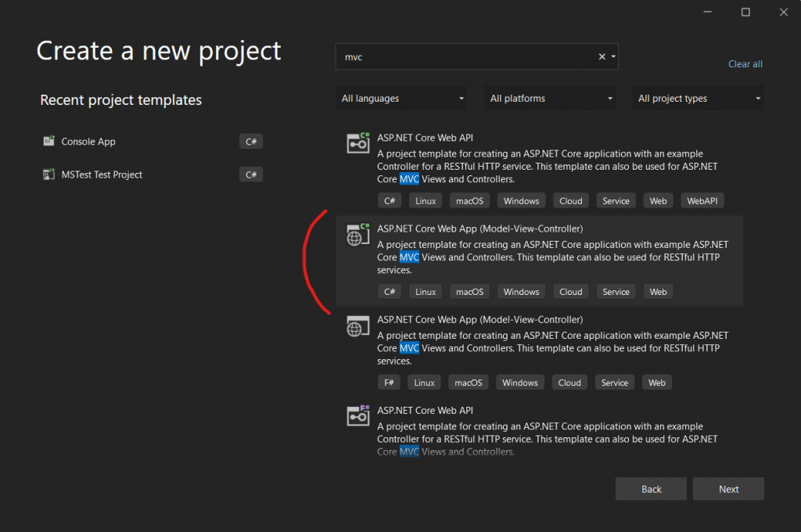The height and width of the screenshot is (532, 801).
Task: Click the F# ASP.NET Core Web API icon
Action: click(x=358, y=416)
